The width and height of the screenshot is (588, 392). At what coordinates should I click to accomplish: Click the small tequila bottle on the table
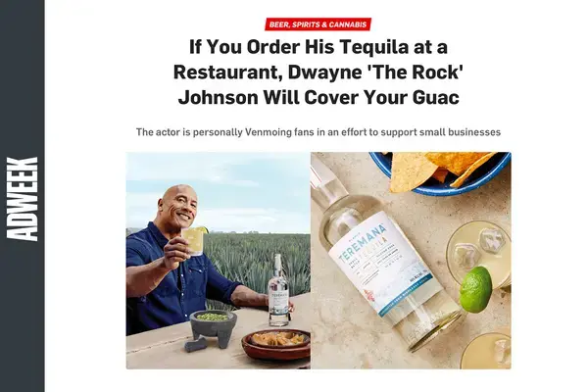pyautogui.click(x=278, y=291)
